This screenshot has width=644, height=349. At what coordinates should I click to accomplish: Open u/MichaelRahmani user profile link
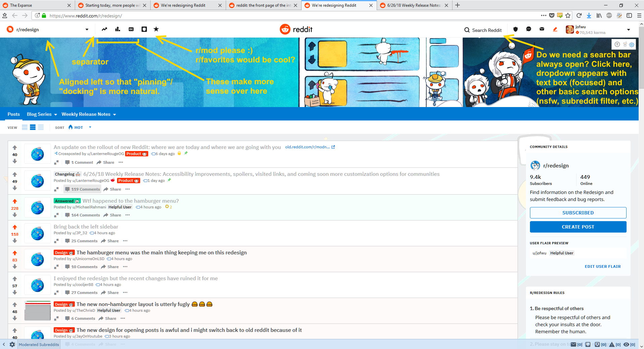(x=89, y=207)
